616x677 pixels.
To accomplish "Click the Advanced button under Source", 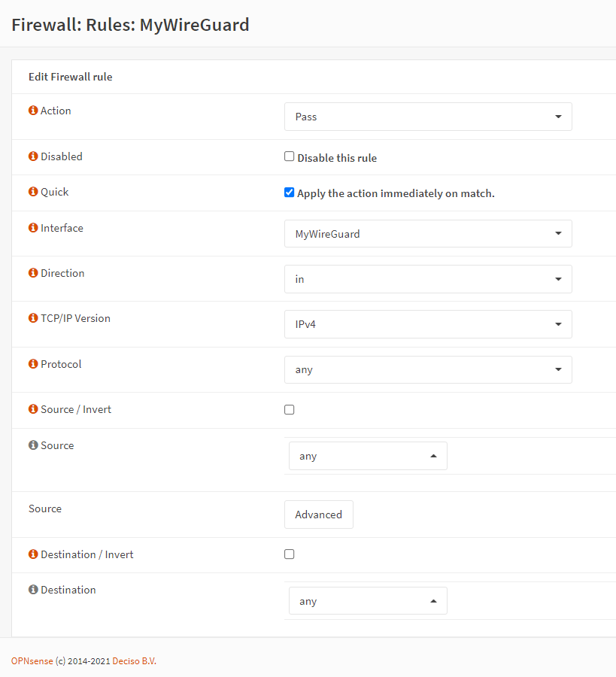I will pos(318,515).
